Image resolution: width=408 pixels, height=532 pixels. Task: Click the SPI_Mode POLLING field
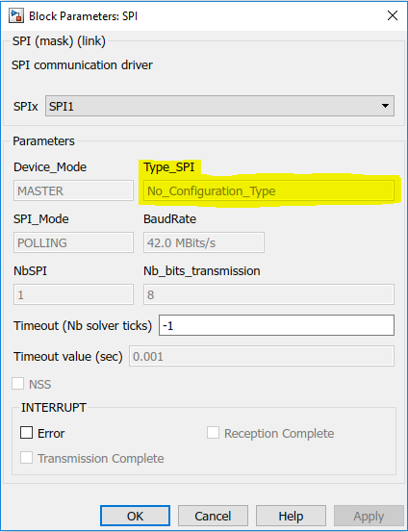click(x=73, y=242)
